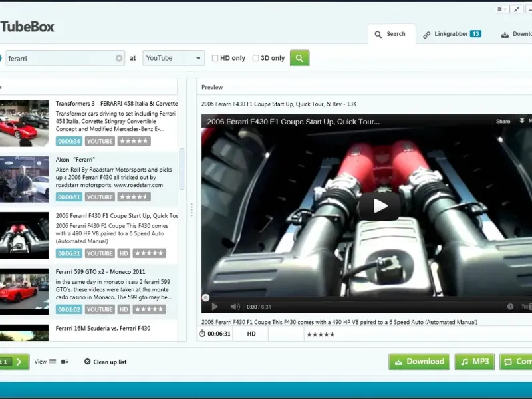Click the panel splitter handle dots
The image size is (532, 399).
tap(192, 210)
